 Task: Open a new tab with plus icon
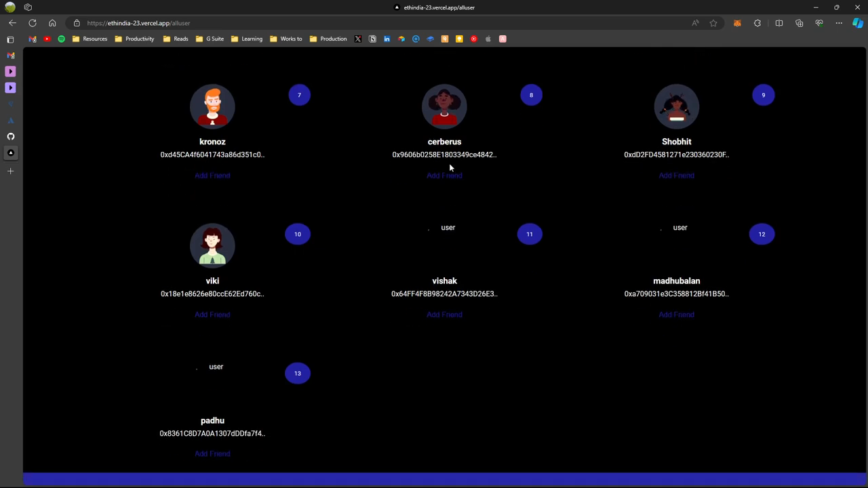10,171
